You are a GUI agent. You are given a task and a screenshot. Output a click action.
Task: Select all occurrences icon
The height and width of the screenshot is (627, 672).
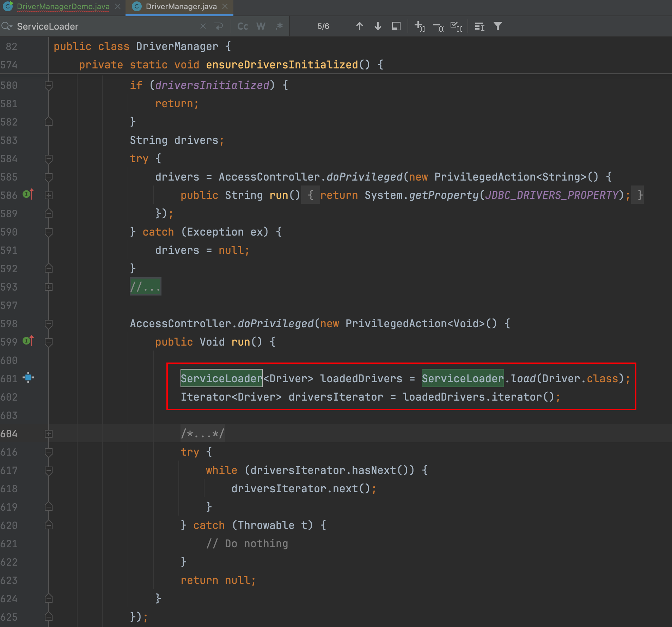click(x=456, y=26)
